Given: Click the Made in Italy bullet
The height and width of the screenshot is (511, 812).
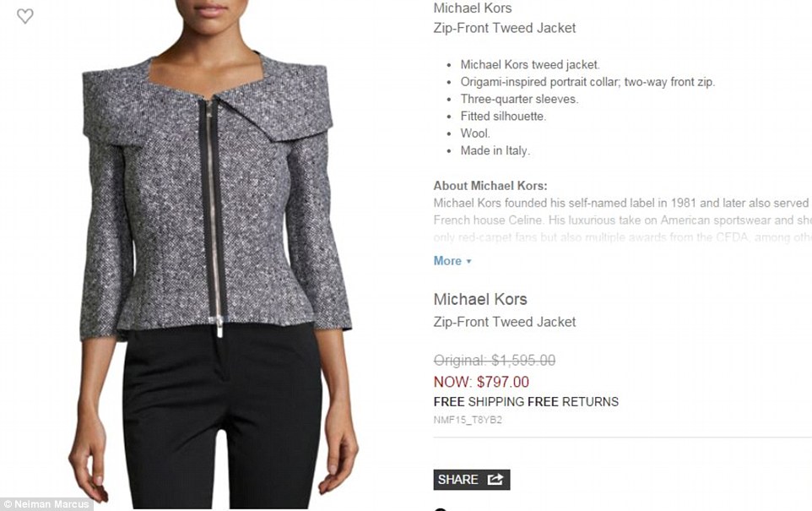Looking at the screenshot, I should click(x=495, y=151).
